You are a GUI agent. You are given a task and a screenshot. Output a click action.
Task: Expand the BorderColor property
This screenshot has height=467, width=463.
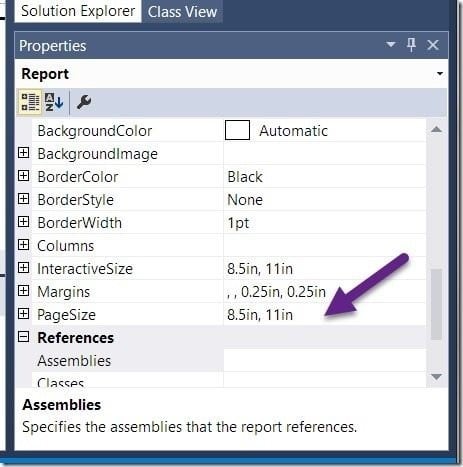coord(23,176)
